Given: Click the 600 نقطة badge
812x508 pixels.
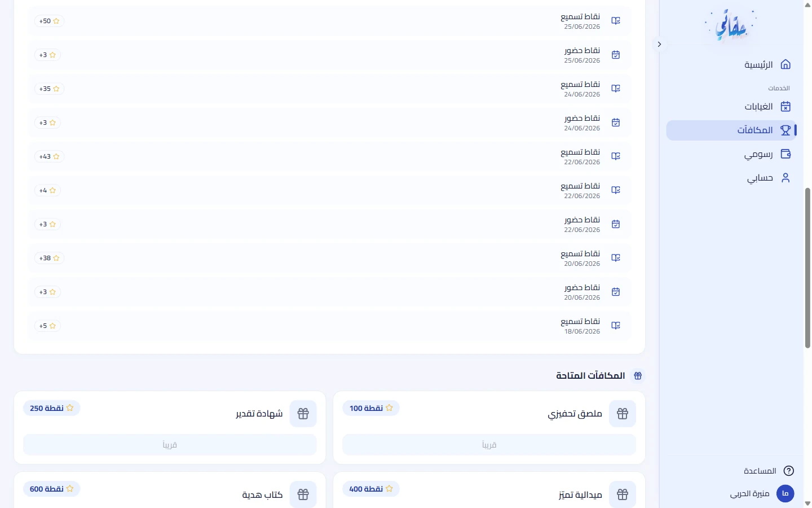Looking at the screenshot, I should pyautogui.click(x=52, y=489).
